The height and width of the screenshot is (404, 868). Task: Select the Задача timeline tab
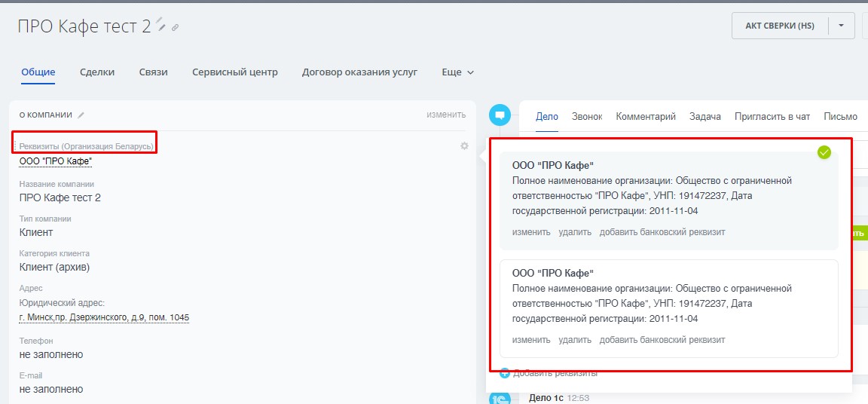pos(705,117)
